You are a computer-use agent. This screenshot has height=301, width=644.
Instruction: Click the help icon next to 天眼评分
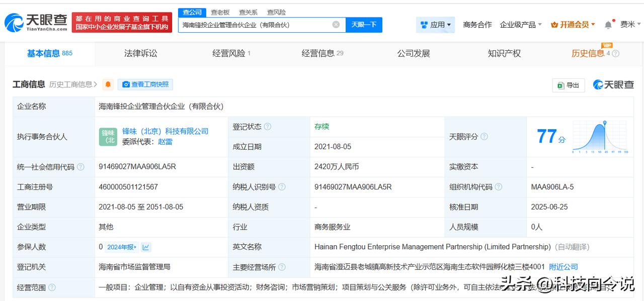tap(484, 137)
